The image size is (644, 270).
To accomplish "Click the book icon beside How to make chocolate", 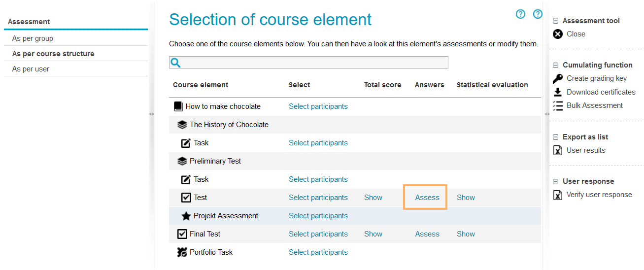I will [178, 106].
